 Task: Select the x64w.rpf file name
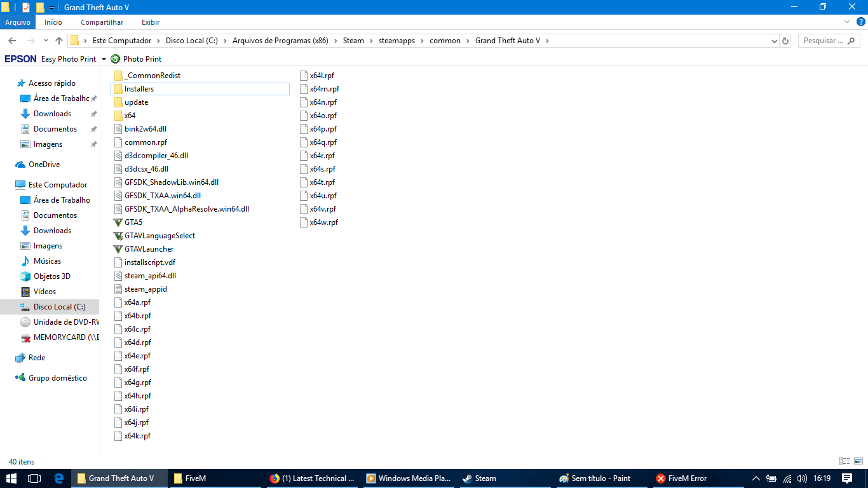[324, 222]
